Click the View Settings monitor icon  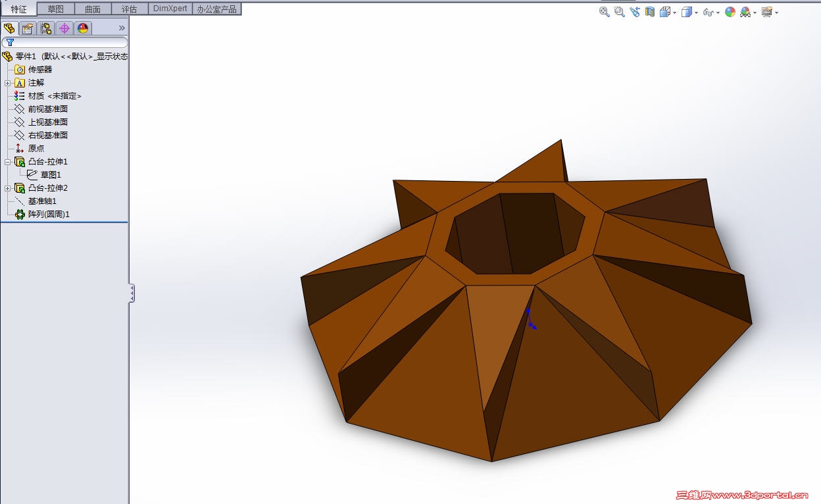click(x=766, y=12)
